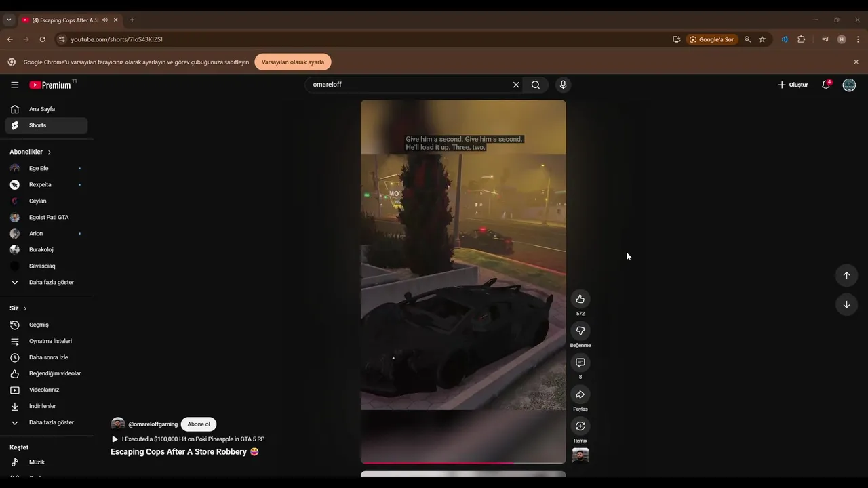Expand the Abonelikler section chevron
The image size is (868, 488).
(50, 152)
